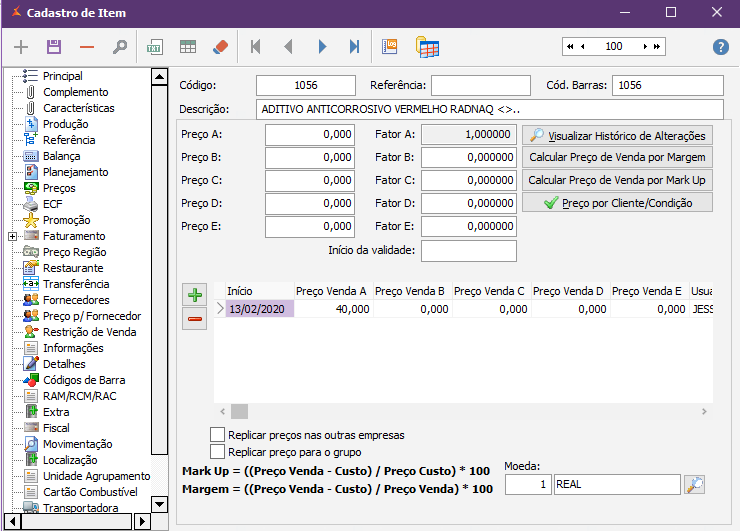740x531 pixels.
Task: Click the sidebar scroll up arrow
Action: [160, 76]
